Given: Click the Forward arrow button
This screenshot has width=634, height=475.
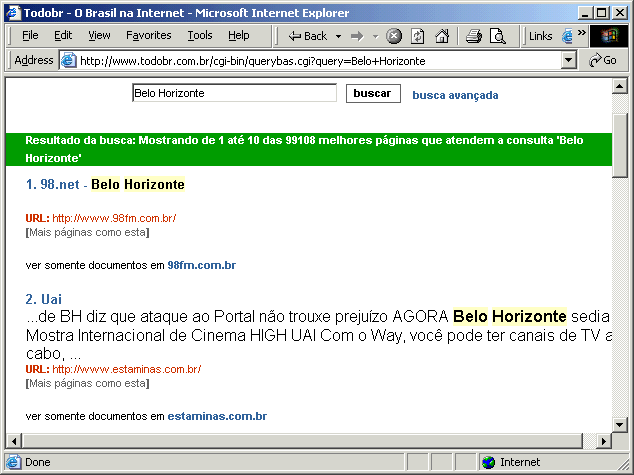Looking at the screenshot, I should coord(356,36).
